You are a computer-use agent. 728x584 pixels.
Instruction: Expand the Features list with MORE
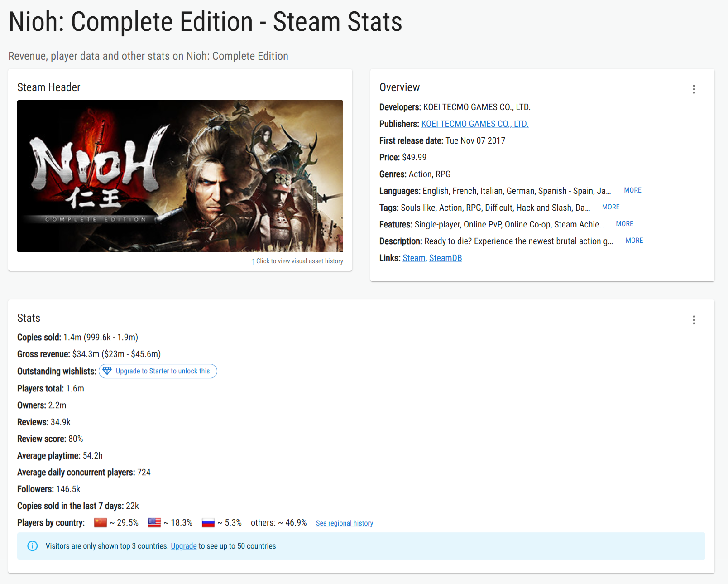tap(624, 224)
